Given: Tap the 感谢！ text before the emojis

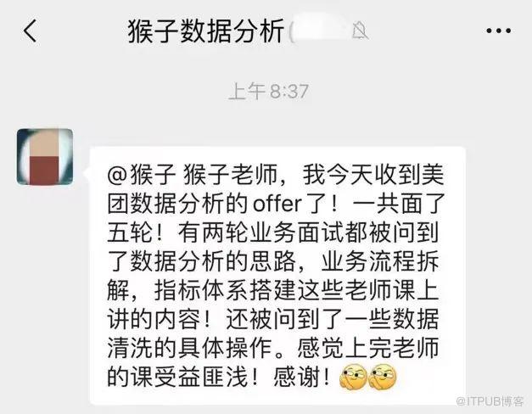Looking at the screenshot, I should (301, 377).
